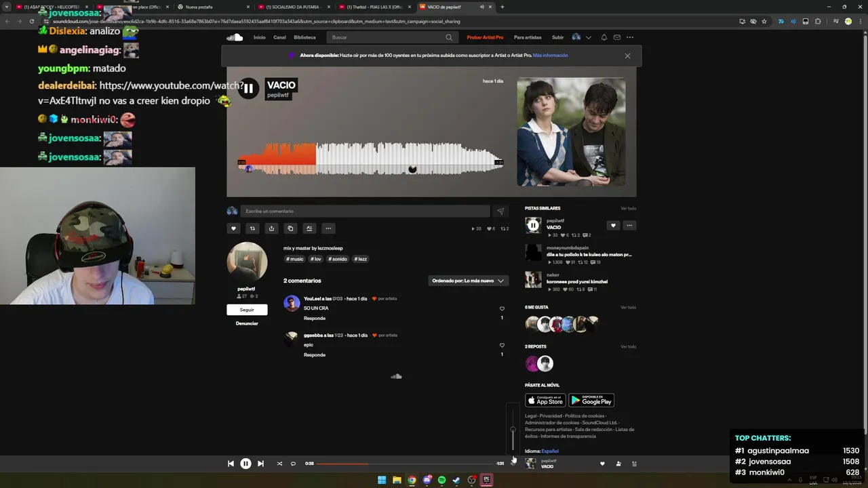Screen dimensions: 868x488
Task: Open the VACIO cover artwork
Action: (x=571, y=131)
